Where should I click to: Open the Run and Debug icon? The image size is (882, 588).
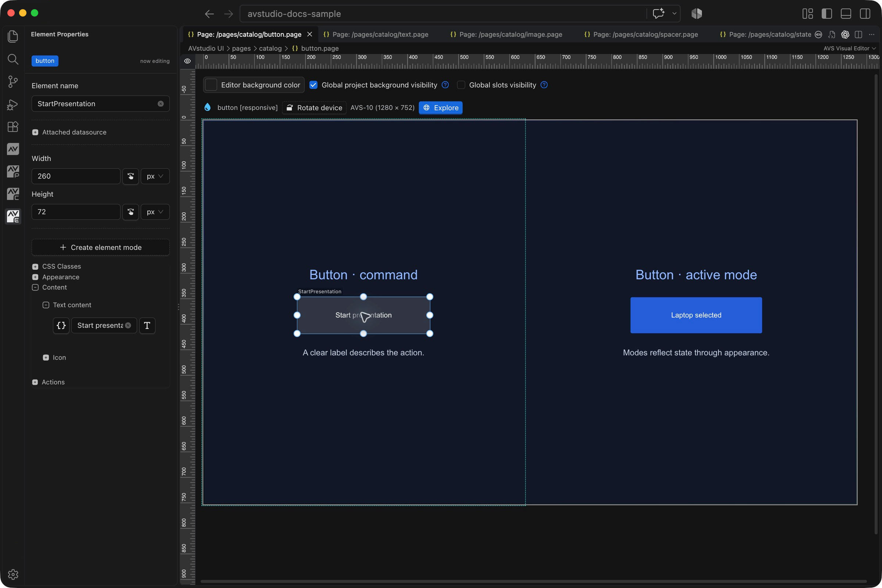(13, 104)
